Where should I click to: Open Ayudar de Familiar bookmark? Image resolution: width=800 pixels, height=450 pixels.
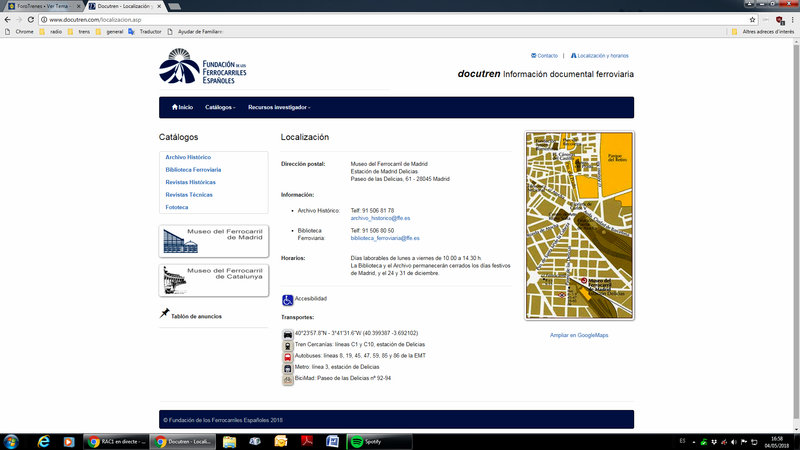(x=195, y=32)
